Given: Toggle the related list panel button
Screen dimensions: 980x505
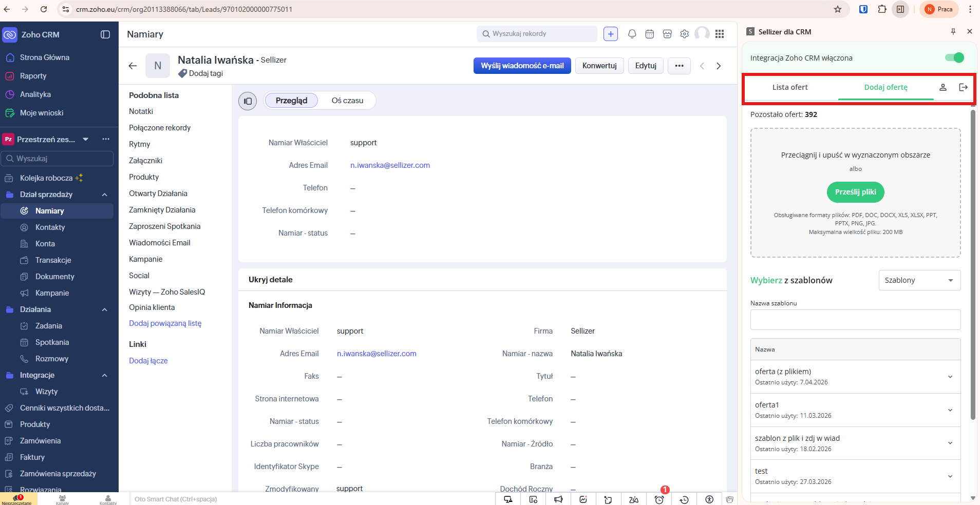Looking at the screenshot, I should pyautogui.click(x=248, y=101).
